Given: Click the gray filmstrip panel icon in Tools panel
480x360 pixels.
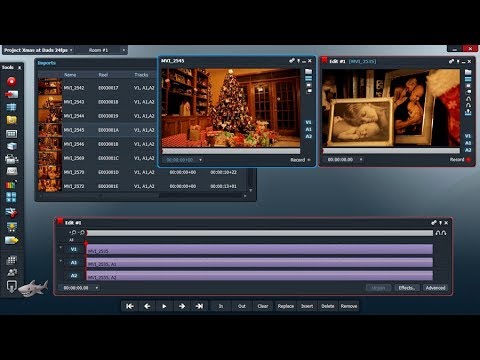Looking at the screenshot, I should coord(11,134).
